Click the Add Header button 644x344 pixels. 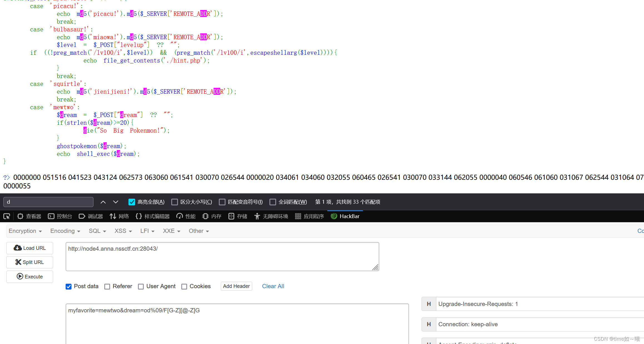coord(236,286)
